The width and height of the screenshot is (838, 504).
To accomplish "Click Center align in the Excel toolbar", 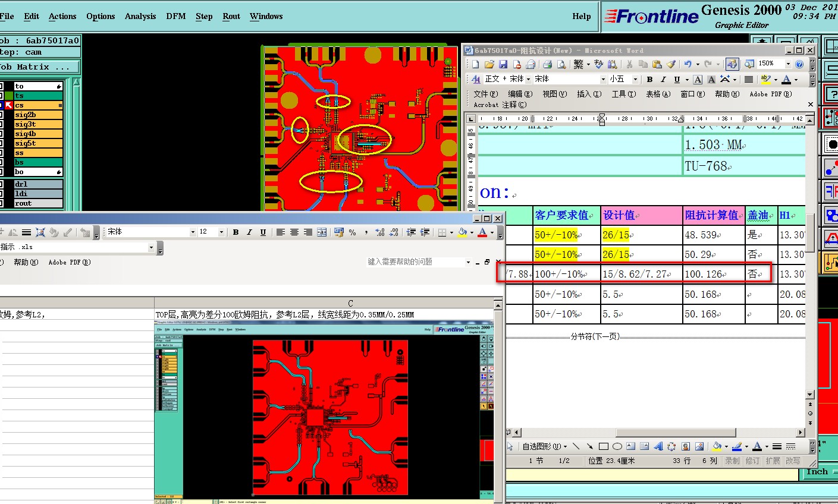I will (x=294, y=232).
